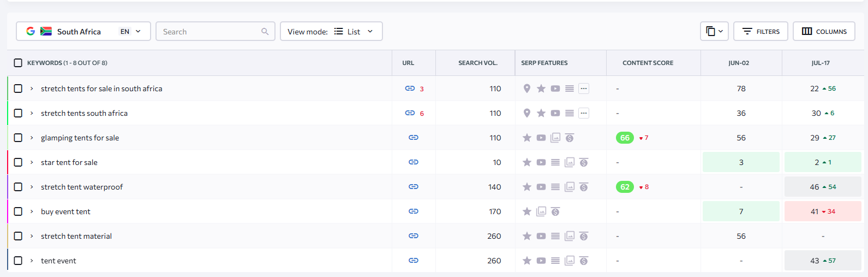
Task: Open the Filters button
Action: 761,32
